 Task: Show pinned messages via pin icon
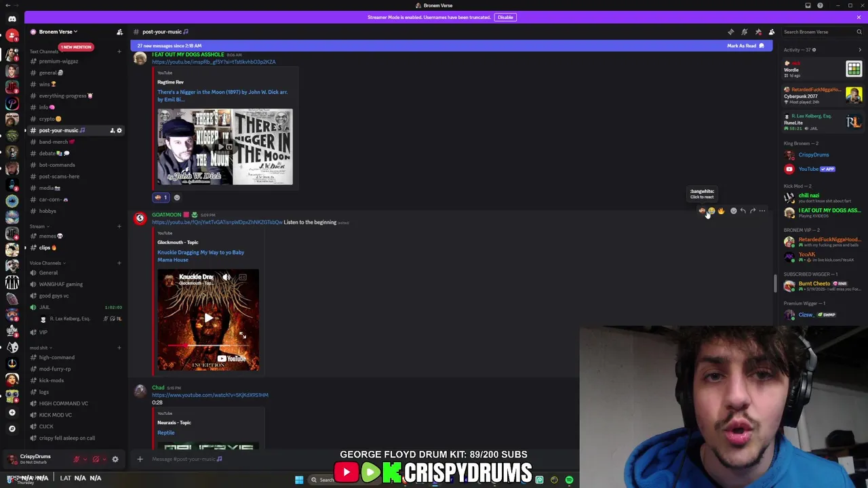click(758, 32)
